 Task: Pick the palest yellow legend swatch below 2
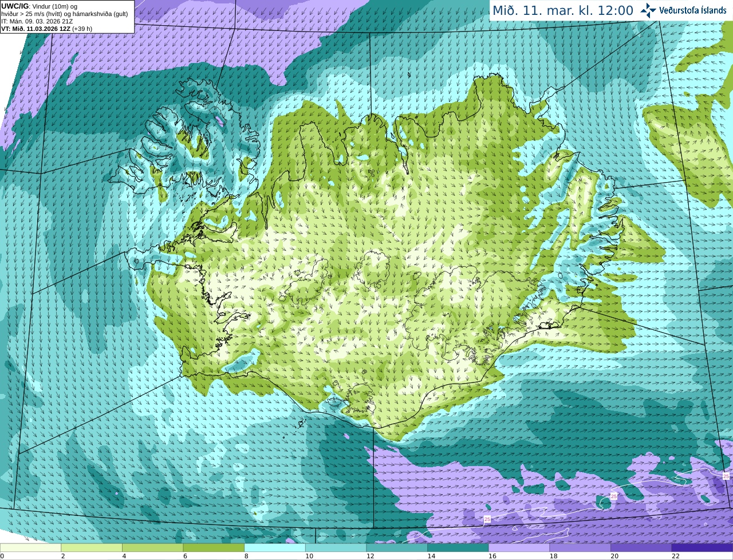(31, 548)
